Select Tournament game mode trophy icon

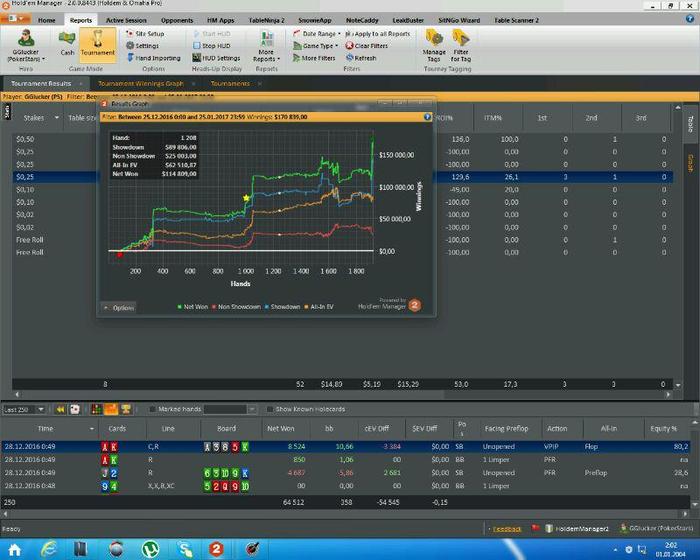[97, 43]
